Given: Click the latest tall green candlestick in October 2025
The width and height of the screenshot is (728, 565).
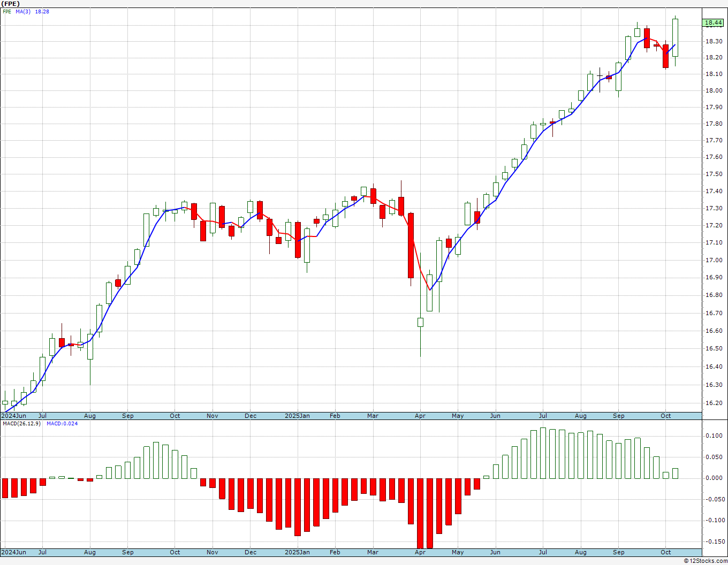Looking at the screenshot, I should (x=675, y=38).
